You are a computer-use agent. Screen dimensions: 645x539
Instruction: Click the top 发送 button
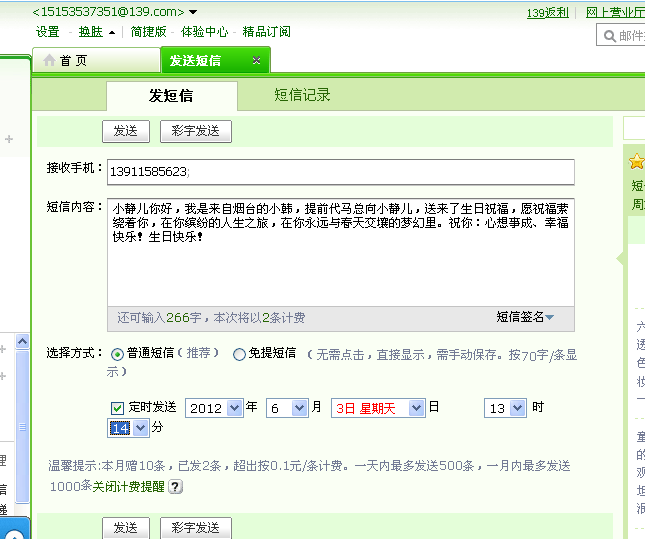coord(126,131)
